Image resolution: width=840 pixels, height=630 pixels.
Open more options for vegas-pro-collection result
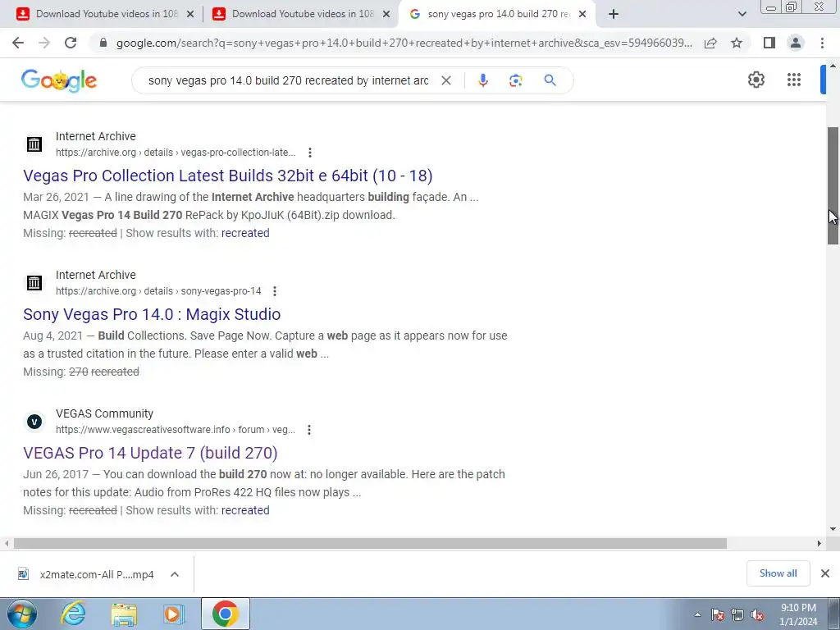coord(309,153)
